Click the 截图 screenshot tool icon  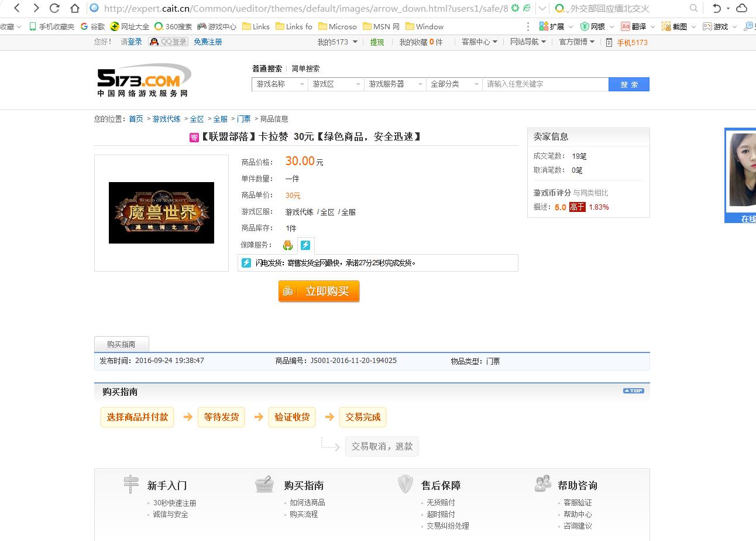coord(666,26)
